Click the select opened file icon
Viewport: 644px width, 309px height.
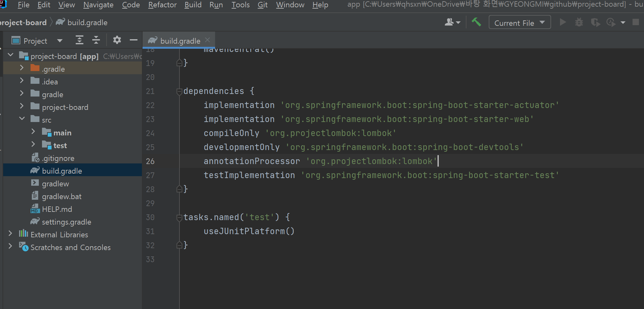79,40
